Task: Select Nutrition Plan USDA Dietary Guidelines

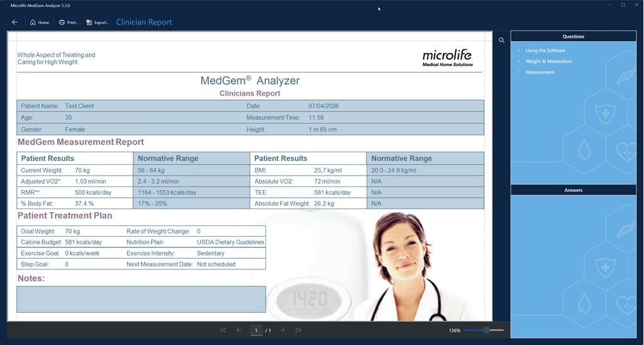Action: click(x=230, y=242)
